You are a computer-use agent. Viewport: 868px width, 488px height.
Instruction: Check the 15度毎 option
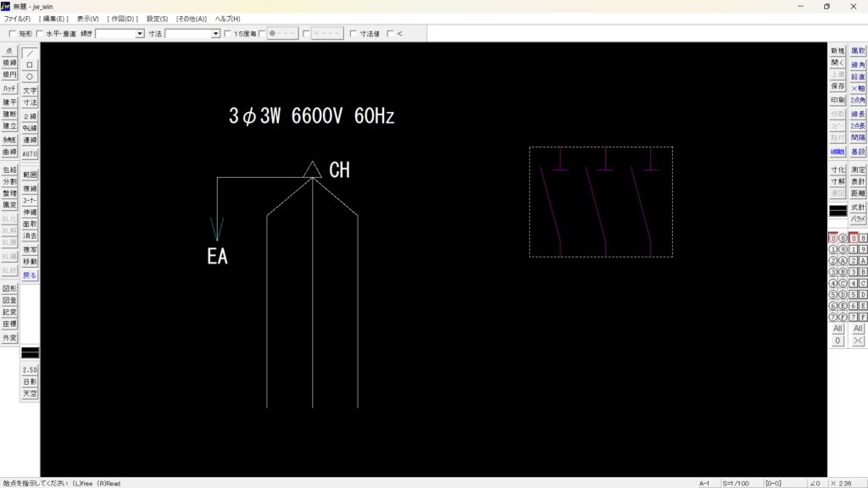(x=227, y=34)
